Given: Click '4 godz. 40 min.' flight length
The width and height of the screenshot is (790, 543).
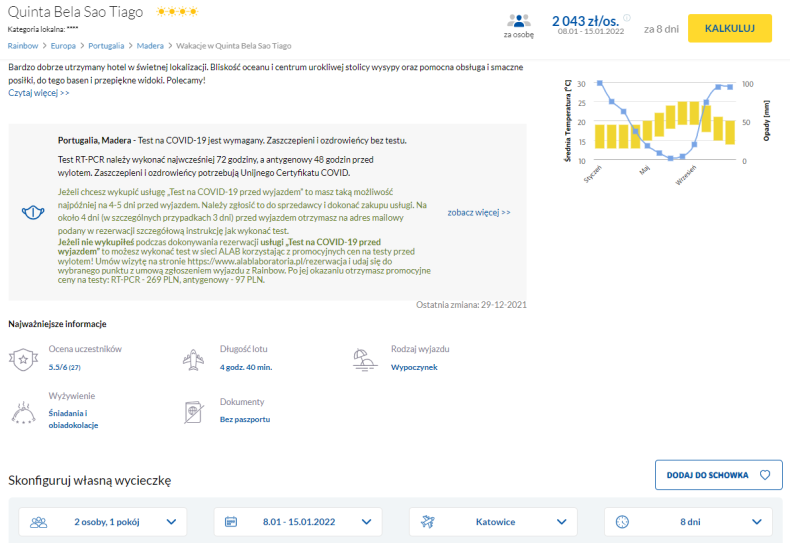Looking at the screenshot, I should pyautogui.click(x=246, y=367).
